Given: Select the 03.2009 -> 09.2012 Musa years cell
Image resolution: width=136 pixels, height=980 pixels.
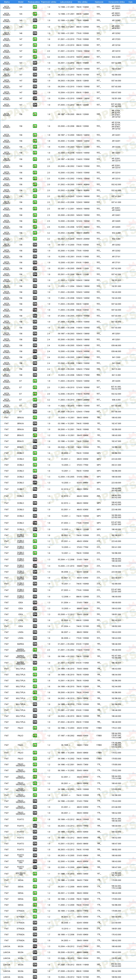Looking at the screenshot, I should click(66, 958).
